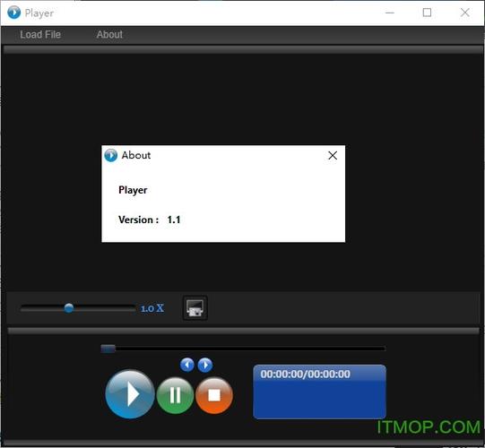Click the Player app icon in titlebar
The image size is (485, 448).
14,13
